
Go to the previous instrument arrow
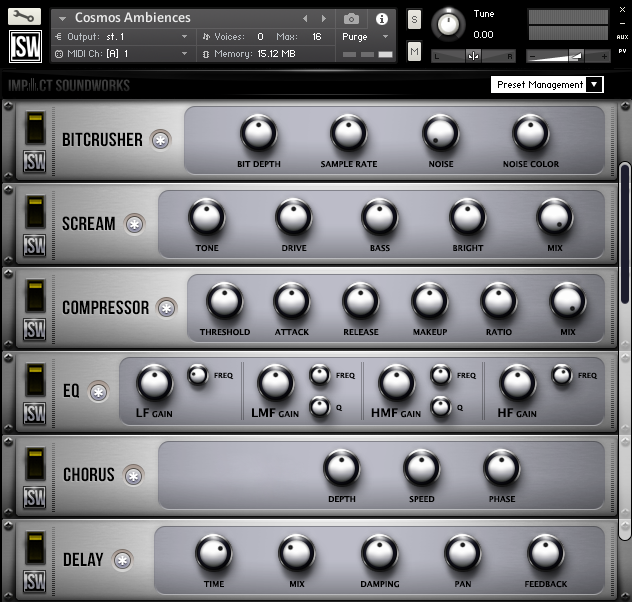(305, 19)
